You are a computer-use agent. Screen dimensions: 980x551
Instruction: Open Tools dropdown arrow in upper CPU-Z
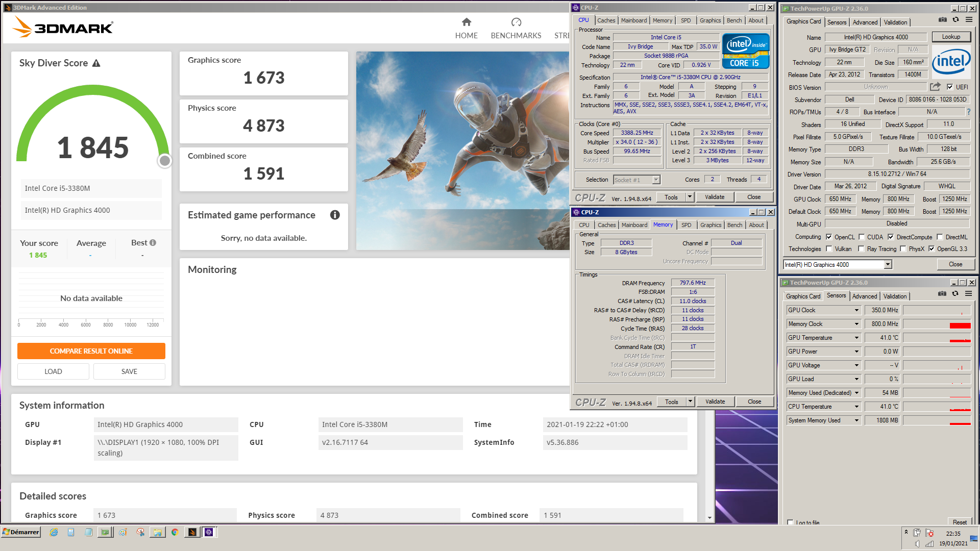click(x=690, y=197)
